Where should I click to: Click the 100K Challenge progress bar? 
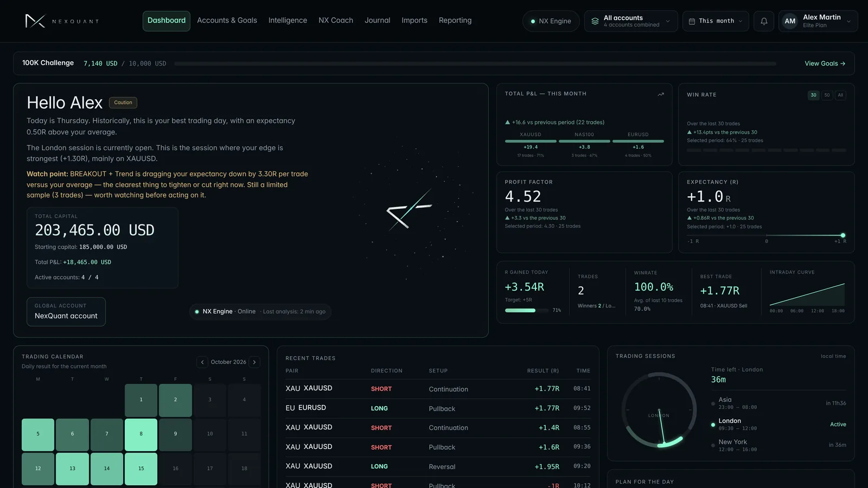(475, 63)
